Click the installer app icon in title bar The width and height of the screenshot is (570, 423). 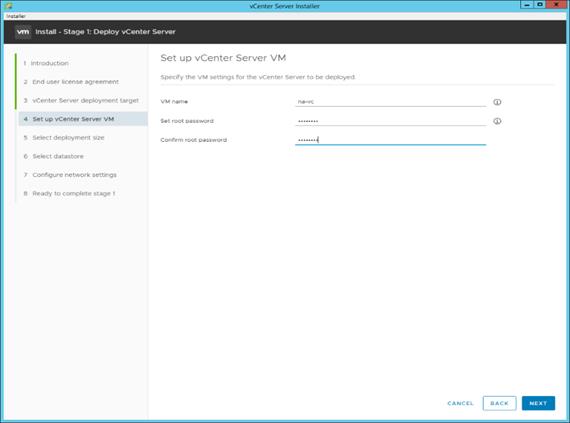point(9,5)
